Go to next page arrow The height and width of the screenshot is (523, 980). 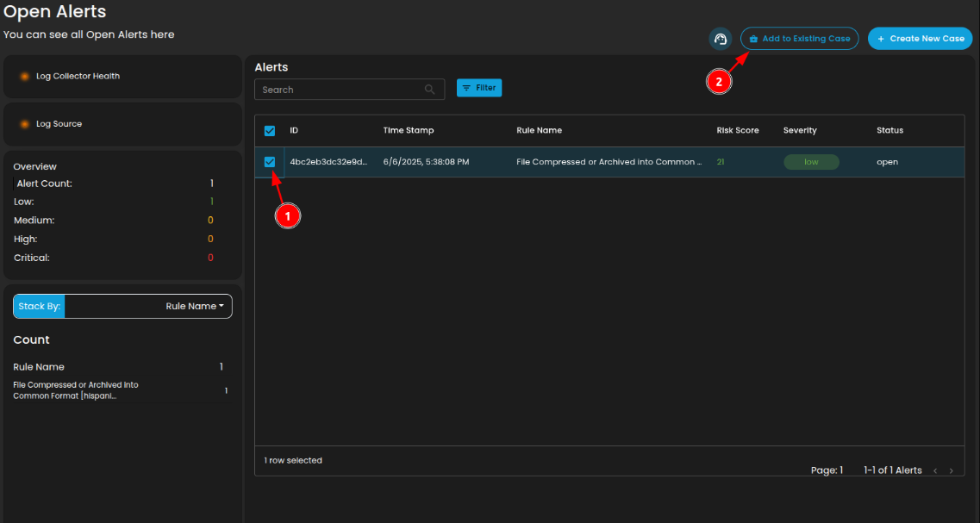pos(951,470)
